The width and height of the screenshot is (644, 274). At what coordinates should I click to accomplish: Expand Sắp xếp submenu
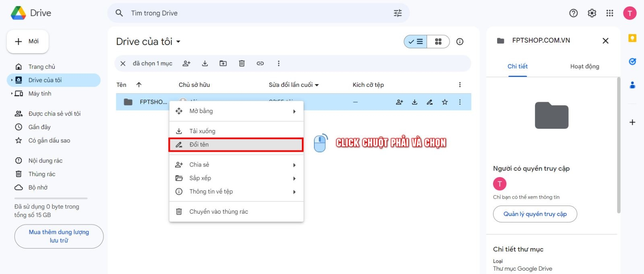(295, 179)
